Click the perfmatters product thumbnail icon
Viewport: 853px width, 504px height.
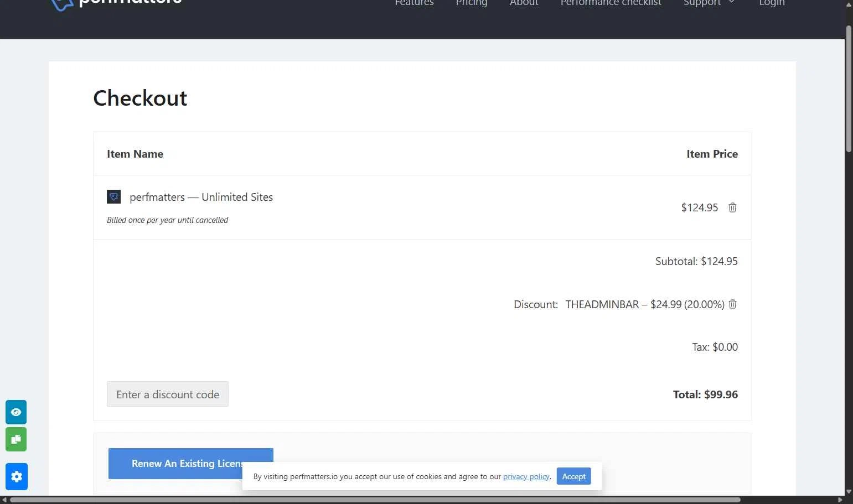[x=113, y=196]
